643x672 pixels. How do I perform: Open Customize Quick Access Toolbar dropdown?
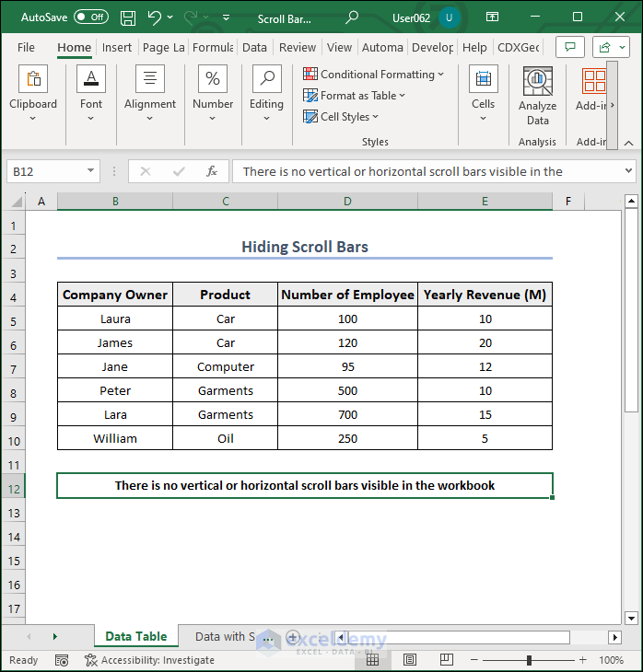[x=226, y=17]
